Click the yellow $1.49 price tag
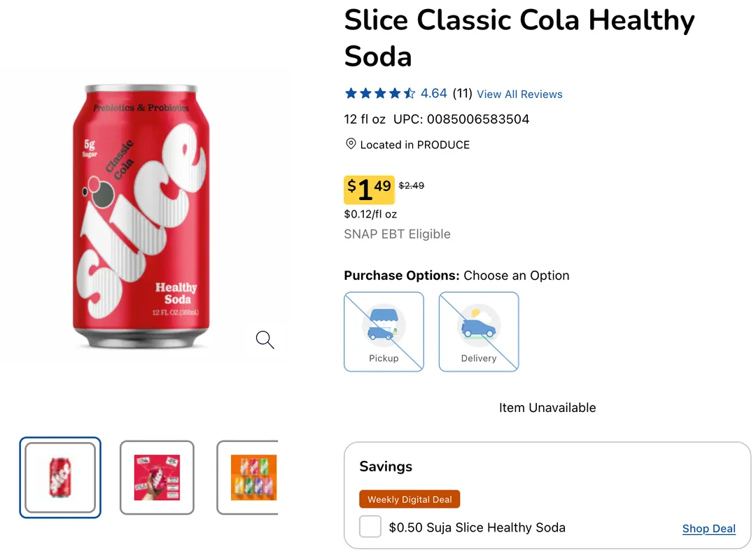756x556 pixels. tap(369, 190)
